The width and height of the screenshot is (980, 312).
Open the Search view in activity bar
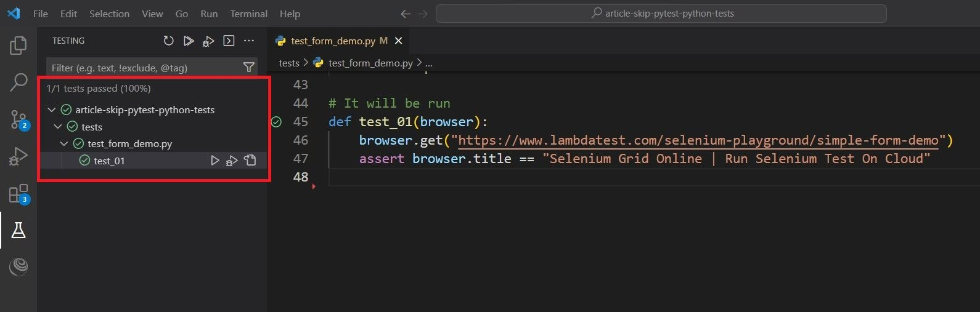tap(18, 82)
